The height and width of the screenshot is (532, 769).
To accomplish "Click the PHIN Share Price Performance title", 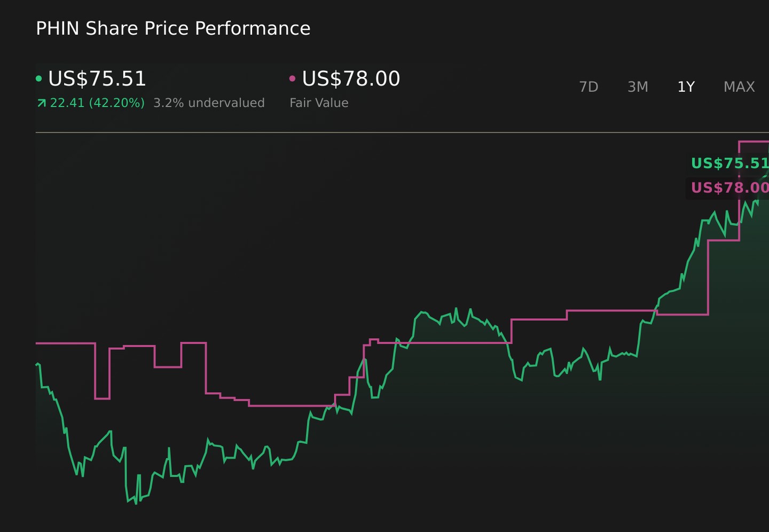I will point(173,28).
